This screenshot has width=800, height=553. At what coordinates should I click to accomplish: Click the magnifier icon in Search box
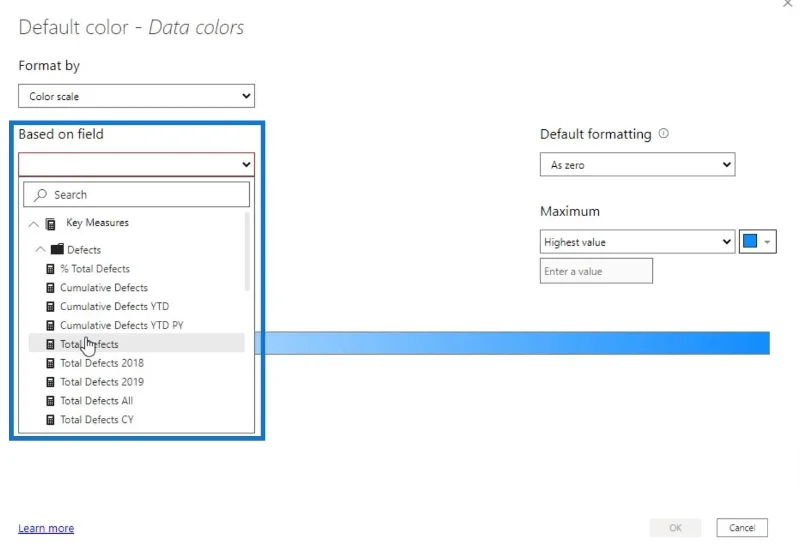tap(40, 194)
